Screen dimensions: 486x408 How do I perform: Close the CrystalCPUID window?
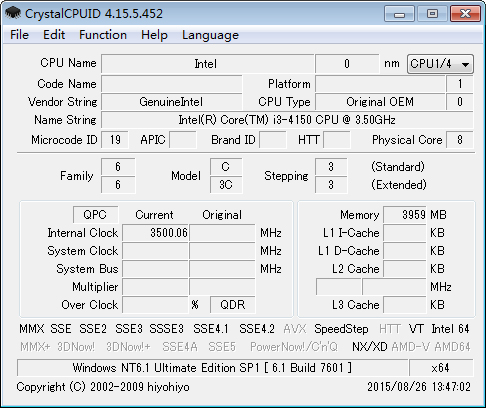pos(465,14)
